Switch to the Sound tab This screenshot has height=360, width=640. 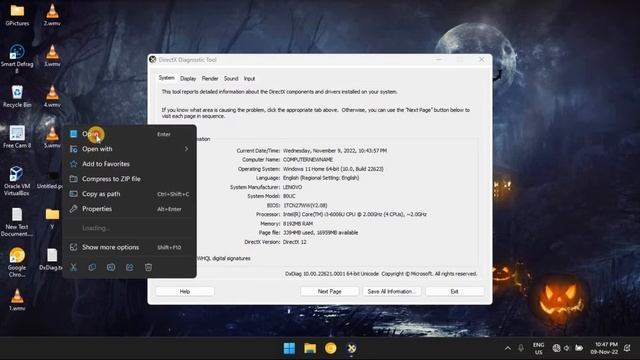click(x=231, y=78)
